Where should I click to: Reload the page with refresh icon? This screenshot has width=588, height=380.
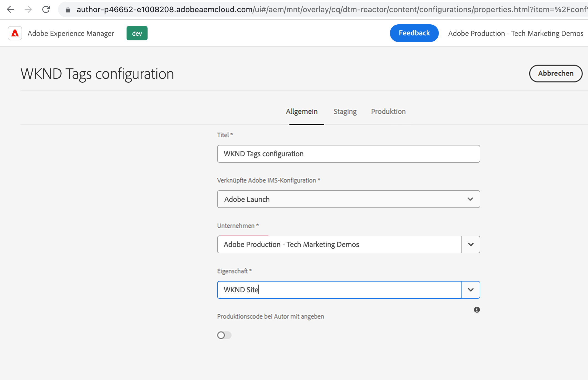(x=46, y=9)
